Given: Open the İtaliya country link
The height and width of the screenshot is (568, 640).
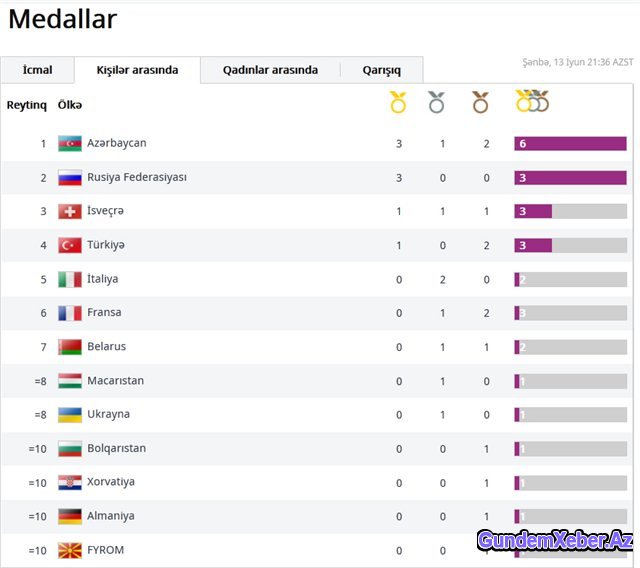Looking at the screenshot, I should [102, 279].
